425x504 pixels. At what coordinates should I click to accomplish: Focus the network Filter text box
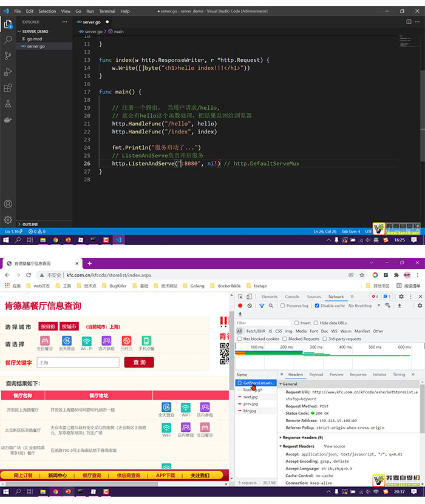pyautogui.click(x=263, y=323)
